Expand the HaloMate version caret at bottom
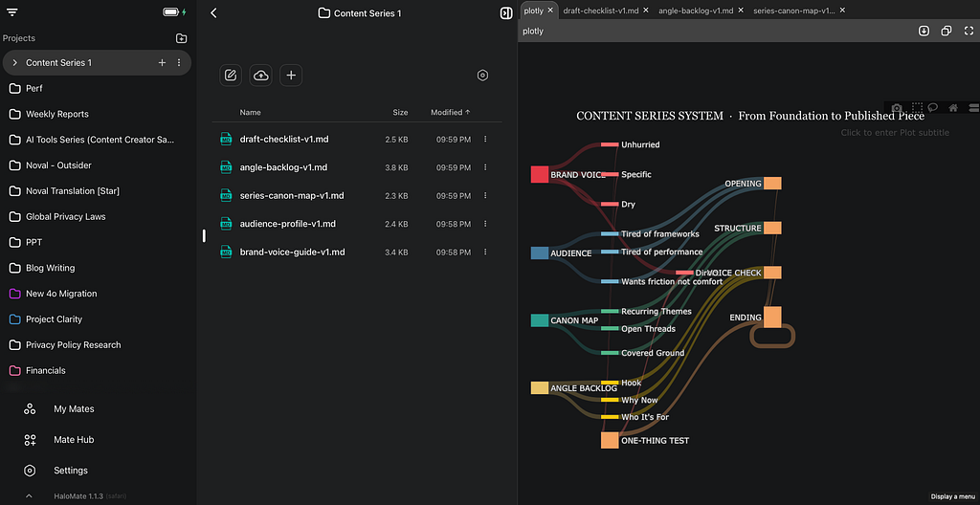Viewport: 980px width, 505px height. pyautogui.click(x=29, y=496)
